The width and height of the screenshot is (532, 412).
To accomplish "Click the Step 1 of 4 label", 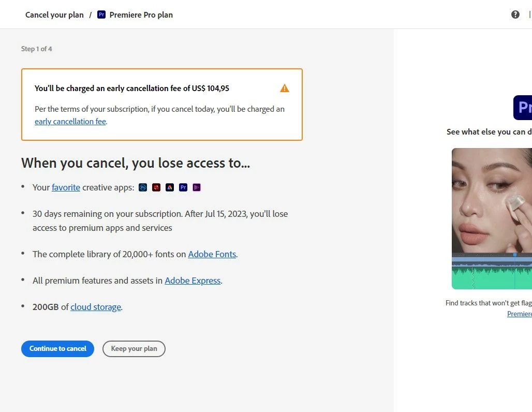I will tap(37, 49).
